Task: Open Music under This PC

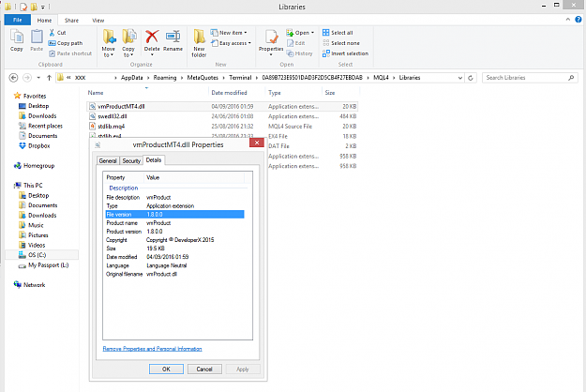Action: [x=31, y=225]
